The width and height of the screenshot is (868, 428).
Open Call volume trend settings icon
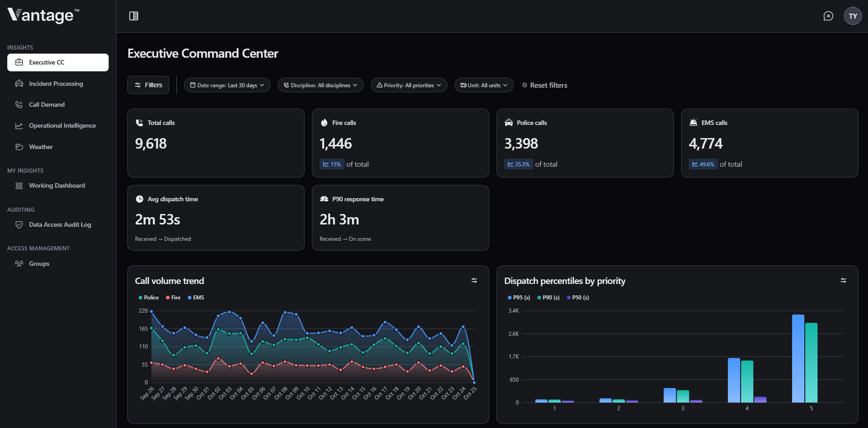(x=474, y=280)
